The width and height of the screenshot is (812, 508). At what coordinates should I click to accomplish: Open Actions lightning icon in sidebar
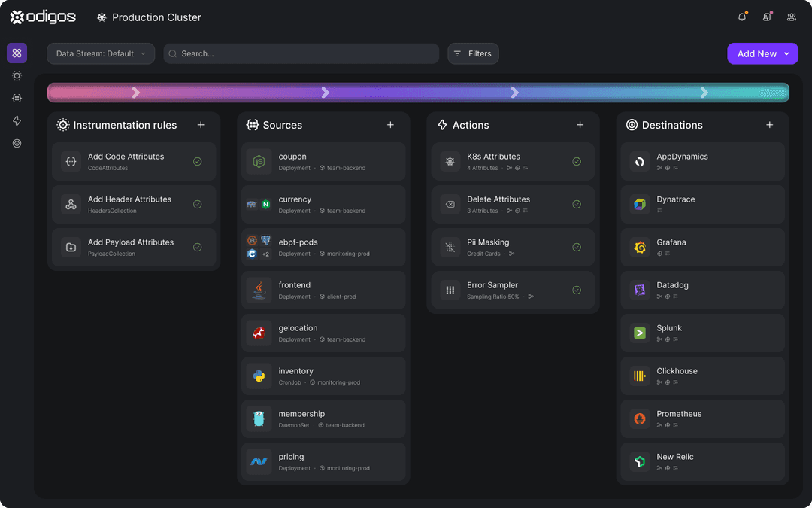tap(17, 121)
